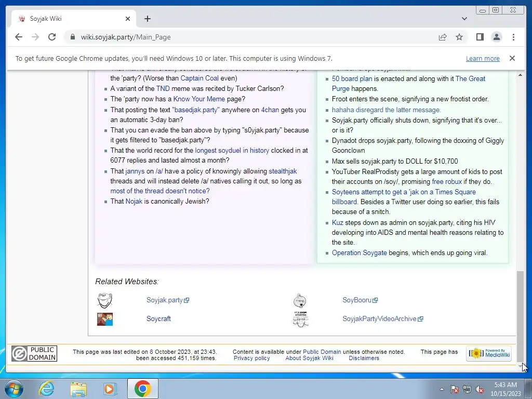The width and height of the screenshot is (532, 399).
Task: Open the Privacy policy link
Action: (252, 358)
